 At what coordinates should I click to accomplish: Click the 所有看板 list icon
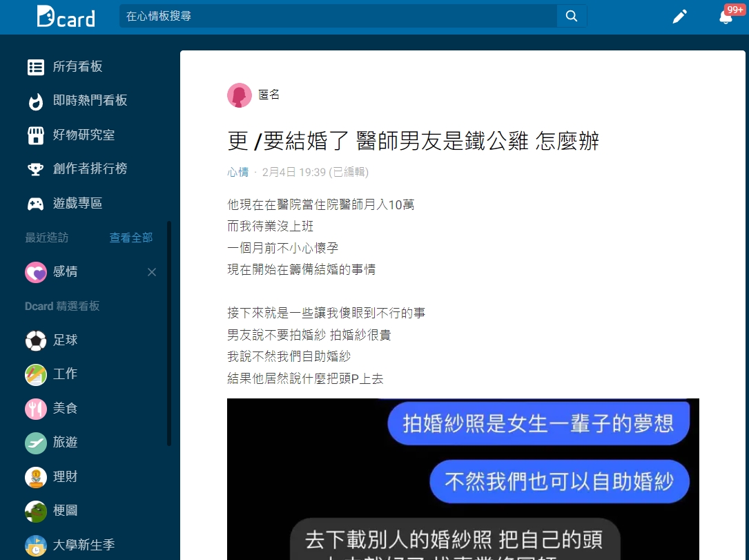click(x=36, y=67)
